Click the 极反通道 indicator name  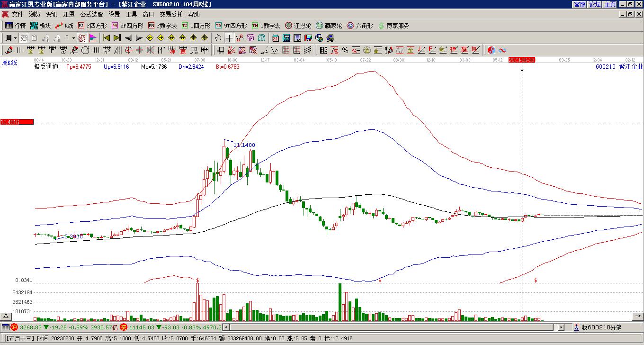tap(46, 67)
